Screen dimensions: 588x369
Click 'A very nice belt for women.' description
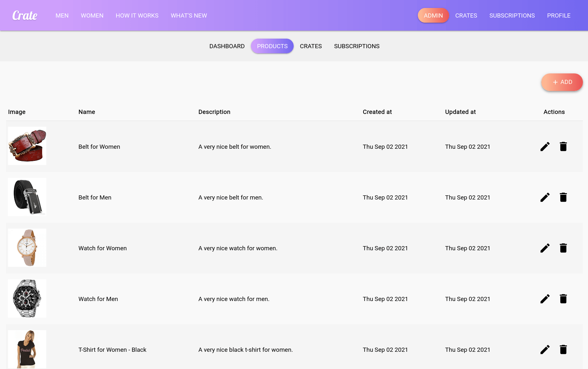[235, 147]
